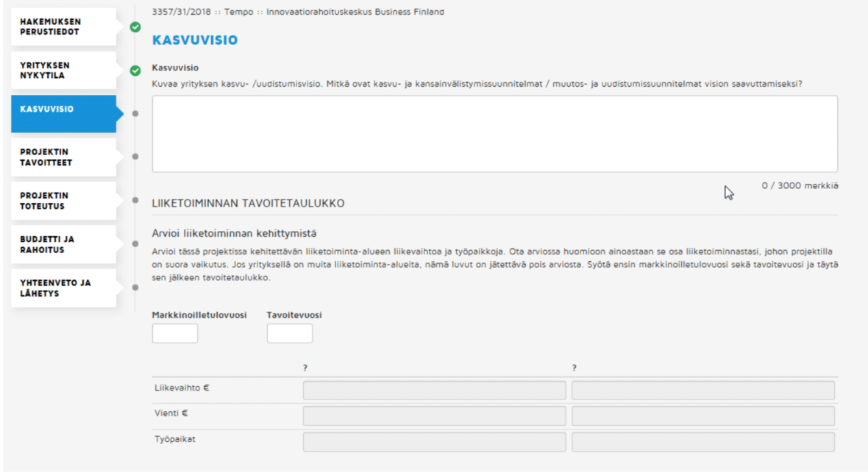Click grey step dot beside Projektin tavoitteet
The width and height of the screenshot is (868, 473).
tap(135, 157)
